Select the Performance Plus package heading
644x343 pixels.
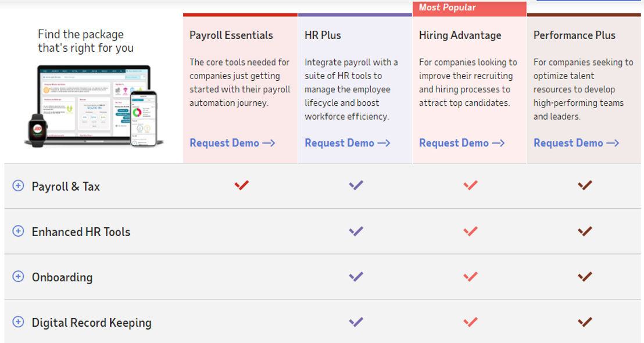(574, 35)
